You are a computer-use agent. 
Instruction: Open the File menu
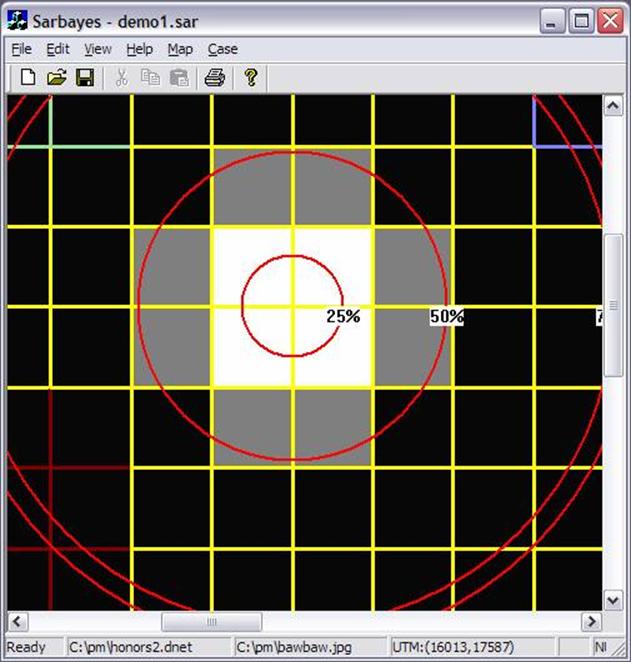pos(22,49)
